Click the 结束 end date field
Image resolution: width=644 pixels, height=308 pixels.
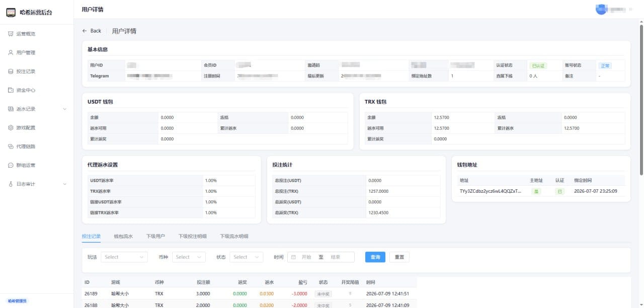point(336,257)
